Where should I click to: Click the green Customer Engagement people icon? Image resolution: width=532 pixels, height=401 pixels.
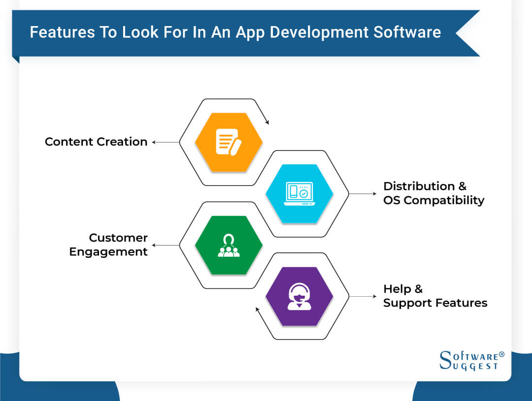click(229, 245)
